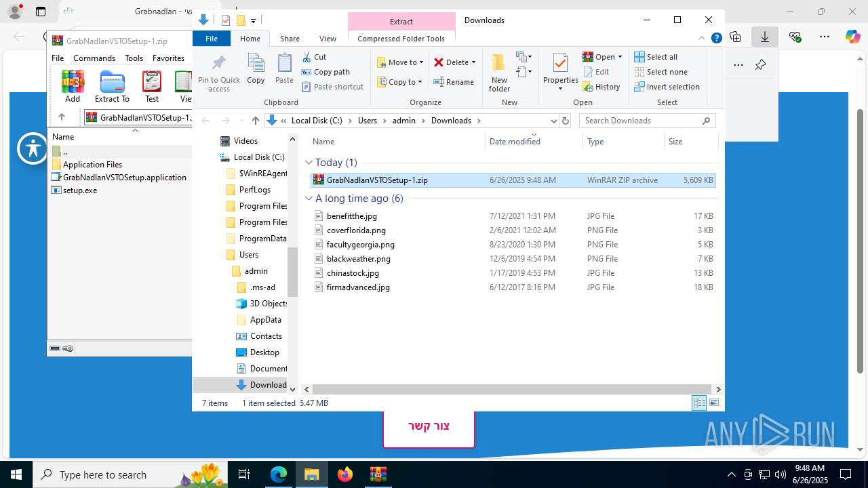
Task: Click Invert selection in ribbon
Action: 667,87
